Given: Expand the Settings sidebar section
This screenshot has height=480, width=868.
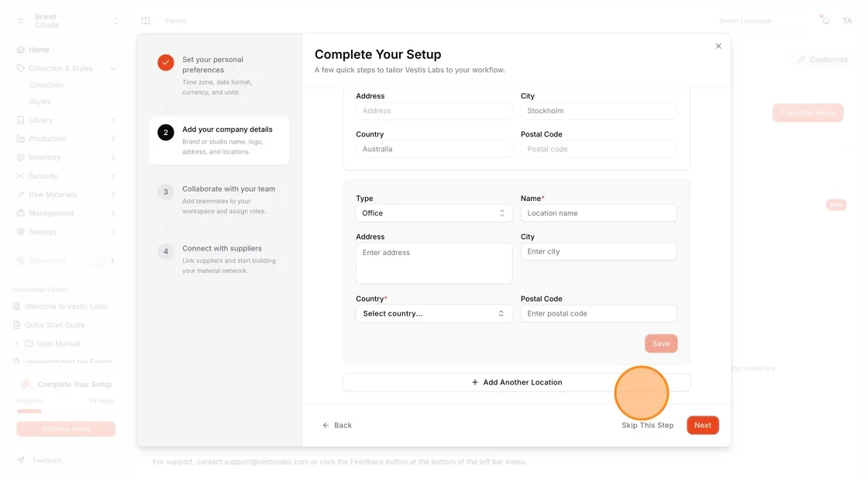Looking at the screenshot, I should pos(113,232).
